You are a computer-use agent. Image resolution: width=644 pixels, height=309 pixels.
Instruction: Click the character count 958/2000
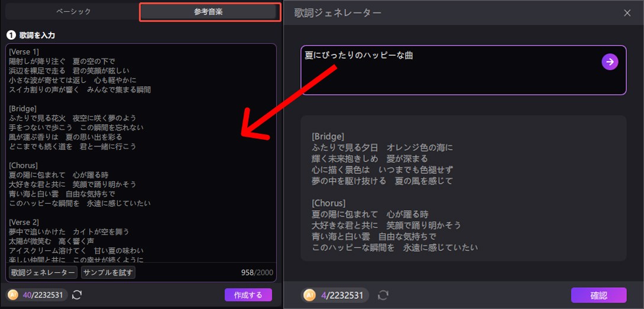(x=257, y=272)
